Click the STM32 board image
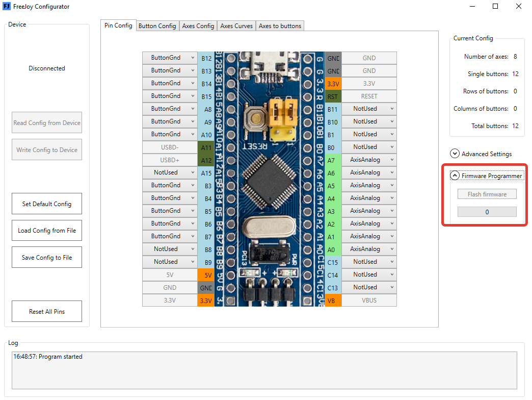Image resolution: width=532 pixels, height=400 pixels. pos(270,179)
